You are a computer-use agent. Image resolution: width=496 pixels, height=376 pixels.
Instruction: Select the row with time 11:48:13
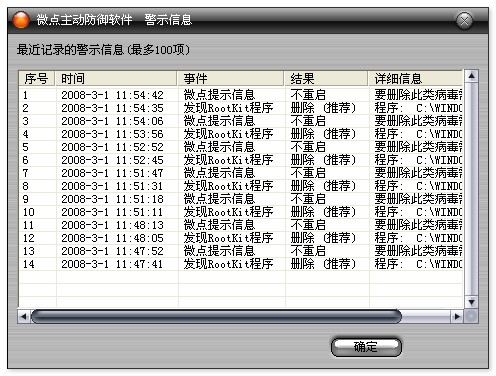click(241, 225)
